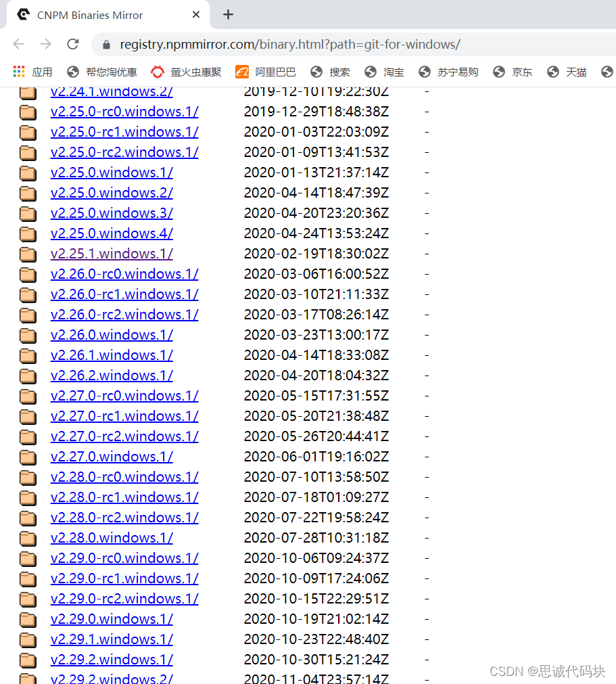Viewport: 616px width, 684px height.
Task: Open a new tab with plus button
Action: click(228, 14)
